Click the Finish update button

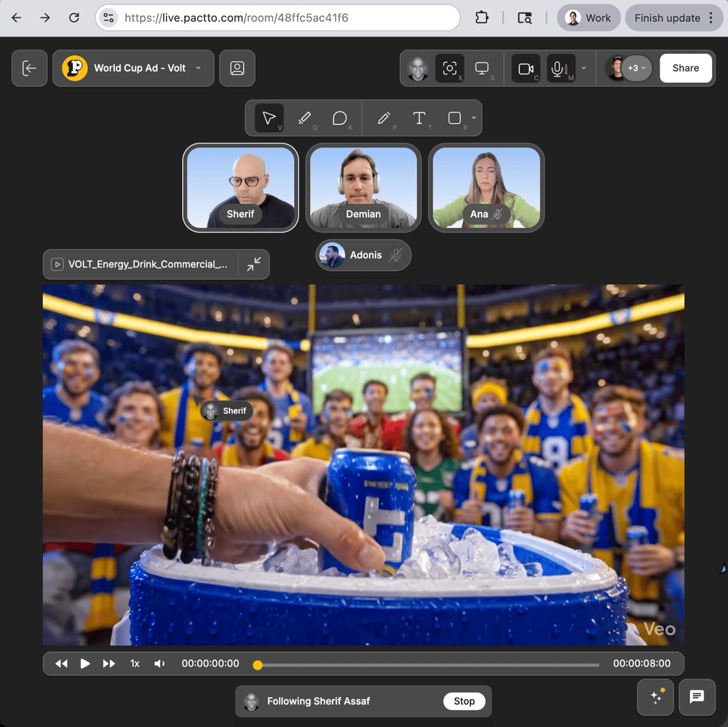click(673, 17)
